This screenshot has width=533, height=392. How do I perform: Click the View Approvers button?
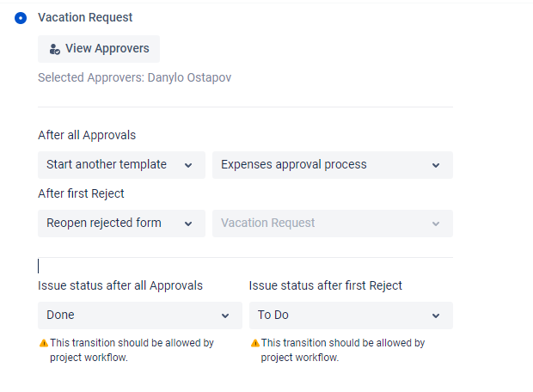coord(99,49)
